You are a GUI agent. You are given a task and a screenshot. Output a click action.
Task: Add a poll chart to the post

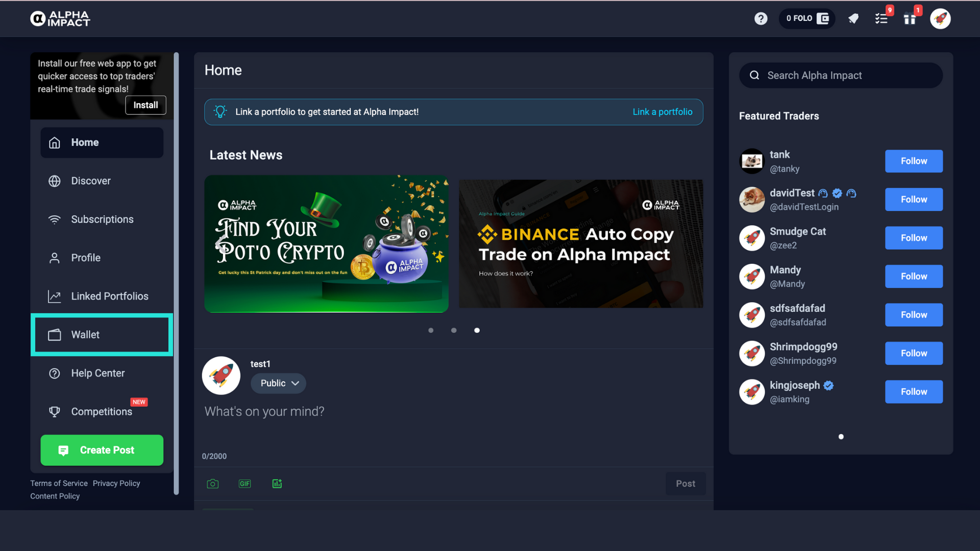pyautogui.click(x=277, y=484)
